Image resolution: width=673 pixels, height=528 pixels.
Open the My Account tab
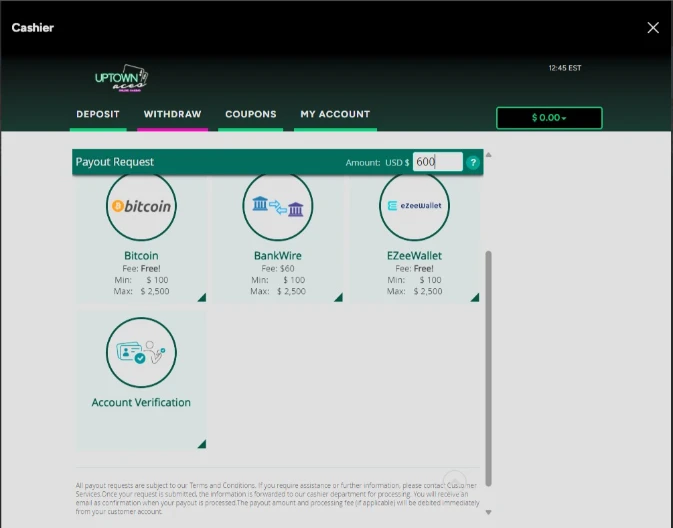335,114
